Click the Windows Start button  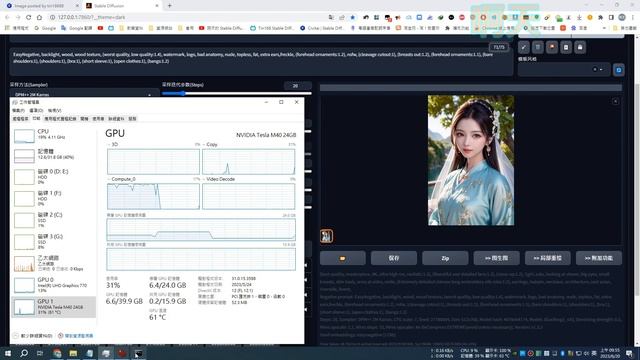[x=7, y=353]
